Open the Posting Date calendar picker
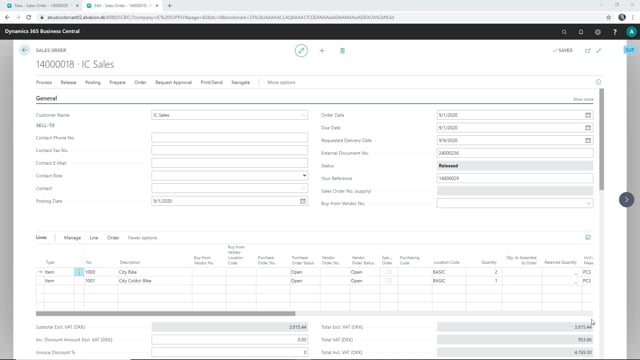The width and height of the screenshot is (640, 360). (302, 201)
